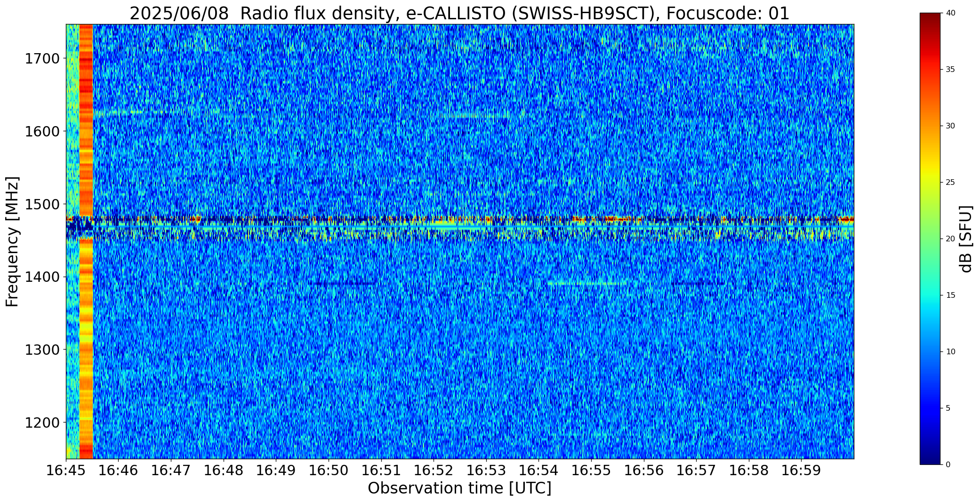Click the 16:58 time tick label

pyautogui.click(x=749, y=470)
